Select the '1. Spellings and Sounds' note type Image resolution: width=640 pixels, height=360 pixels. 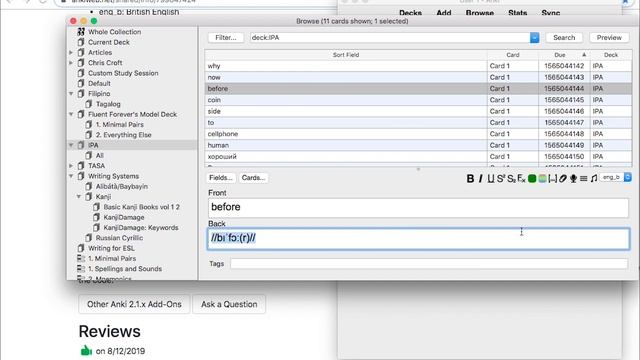(x=125, y=269)
